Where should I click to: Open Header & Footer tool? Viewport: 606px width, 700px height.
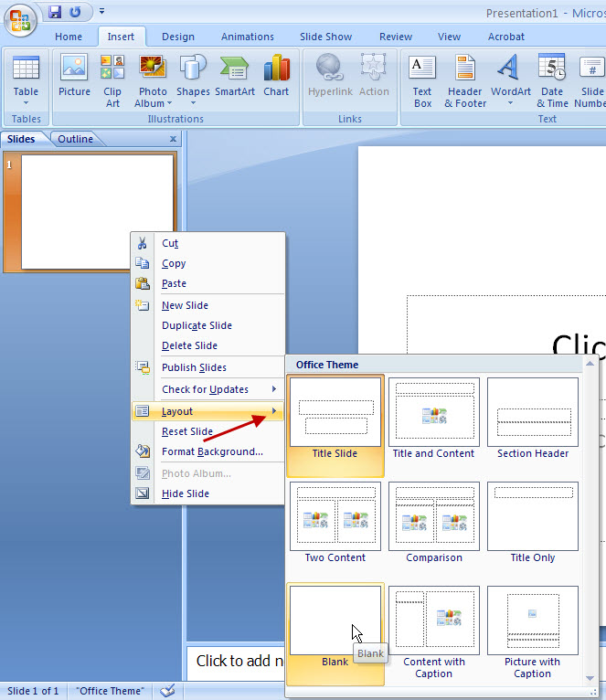click(x=465, y=81)
